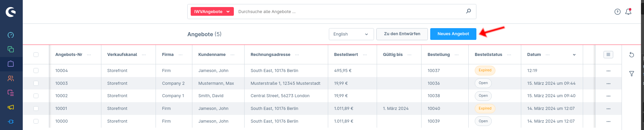Click the 495,95 € order value
Screen dimensions: 644x130
pyautogui.click(x=343, y=71)
